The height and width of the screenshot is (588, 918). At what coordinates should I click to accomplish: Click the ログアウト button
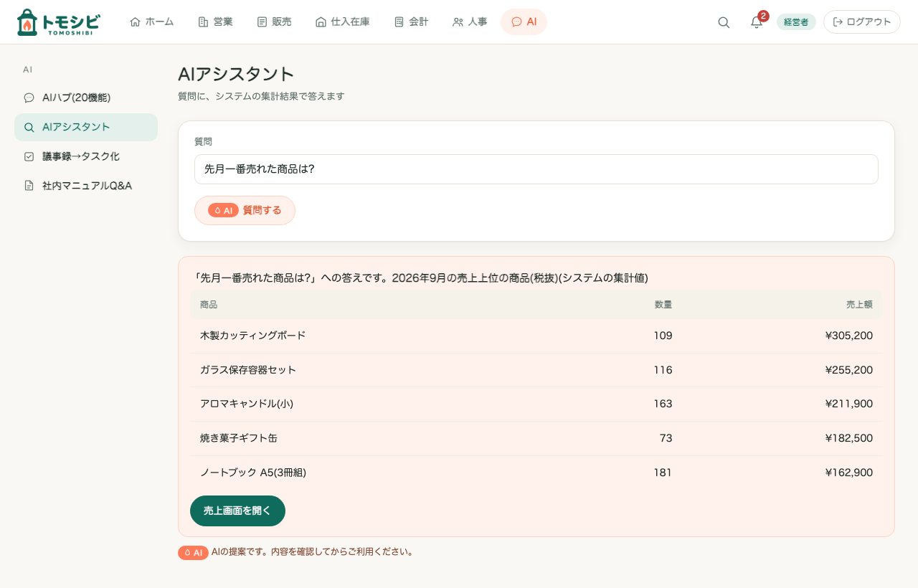coord(862,22)
